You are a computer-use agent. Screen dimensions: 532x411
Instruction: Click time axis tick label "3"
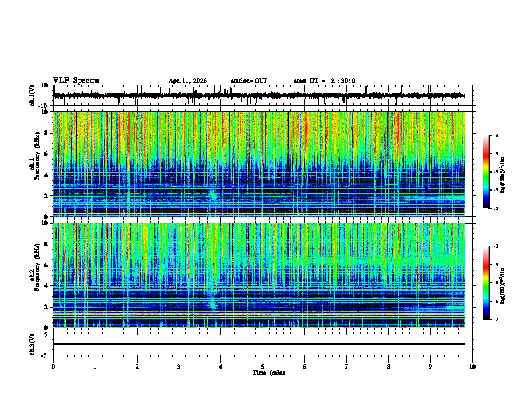click(179, 367)
